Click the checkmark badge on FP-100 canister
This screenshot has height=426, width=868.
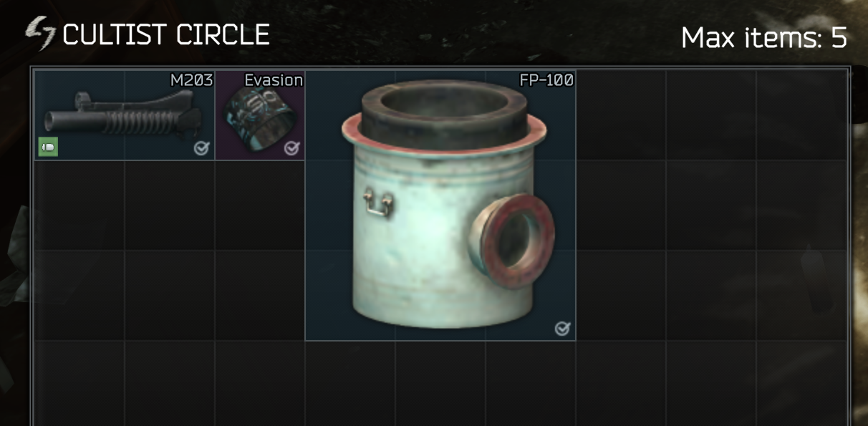(x=562, y=329)
